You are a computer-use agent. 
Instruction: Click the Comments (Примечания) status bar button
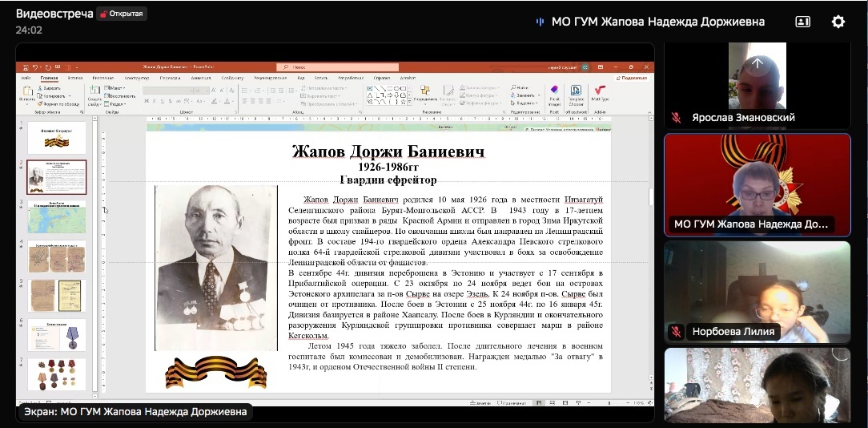511,403
